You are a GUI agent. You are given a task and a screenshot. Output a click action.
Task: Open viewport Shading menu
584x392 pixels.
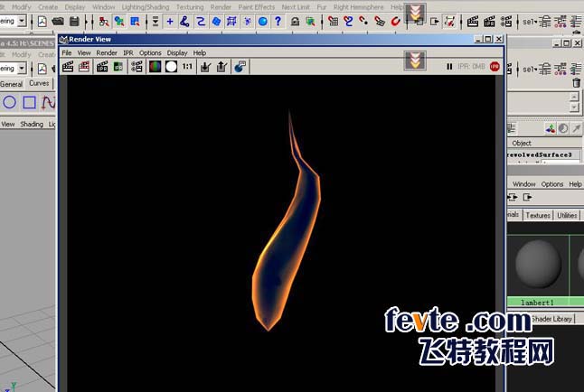point(32,124)
